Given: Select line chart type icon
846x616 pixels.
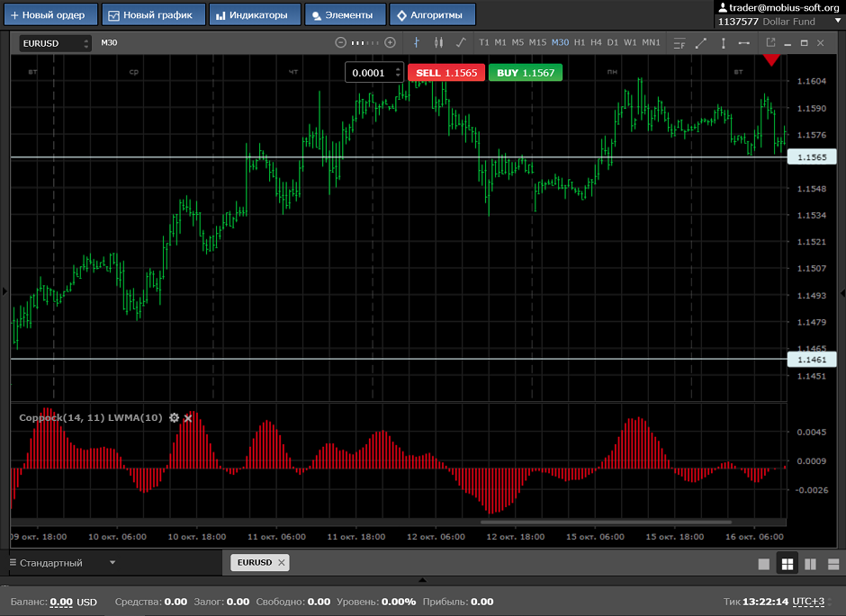Looking at the screenshot, I should (x=461, y=42).
